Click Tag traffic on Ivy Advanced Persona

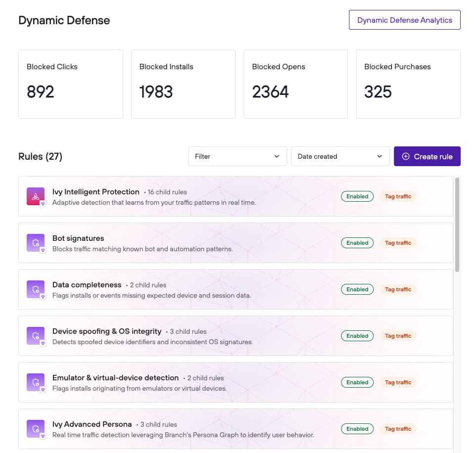398,429
